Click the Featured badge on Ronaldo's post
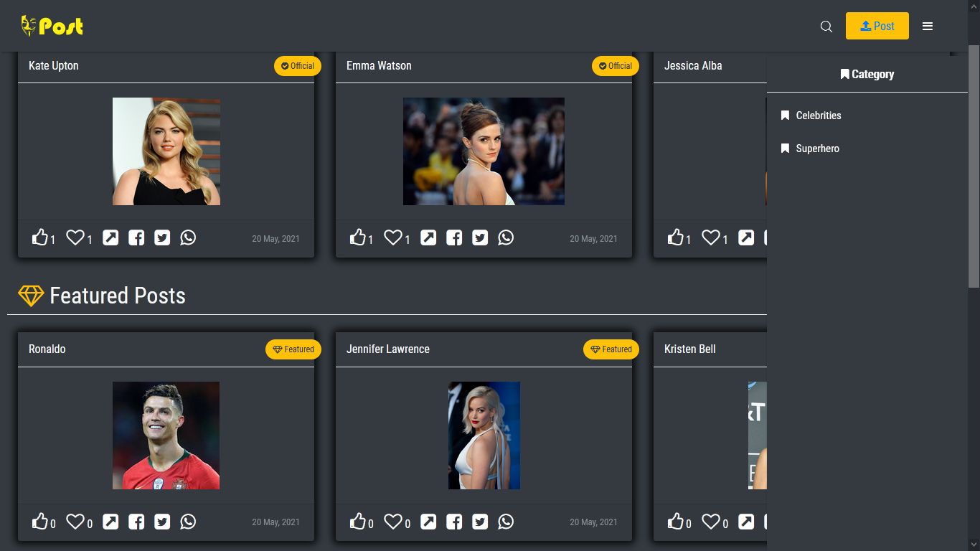 tap(293, 349)
